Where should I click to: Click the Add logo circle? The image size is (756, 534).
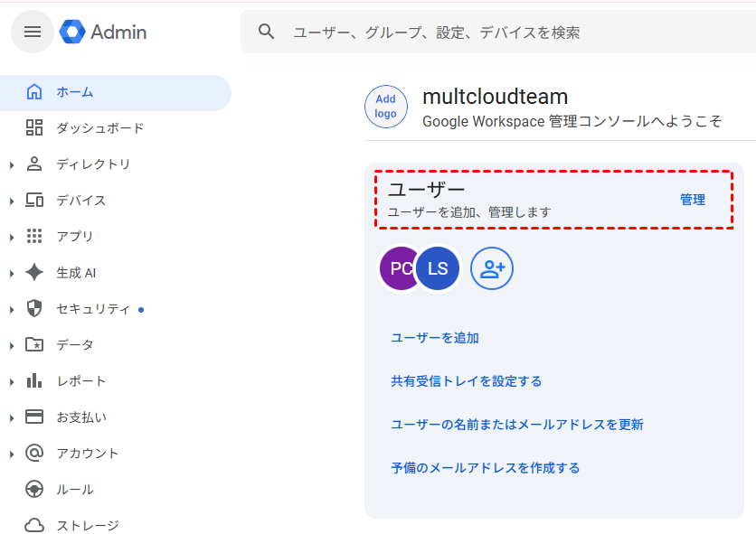pos(386,107)
